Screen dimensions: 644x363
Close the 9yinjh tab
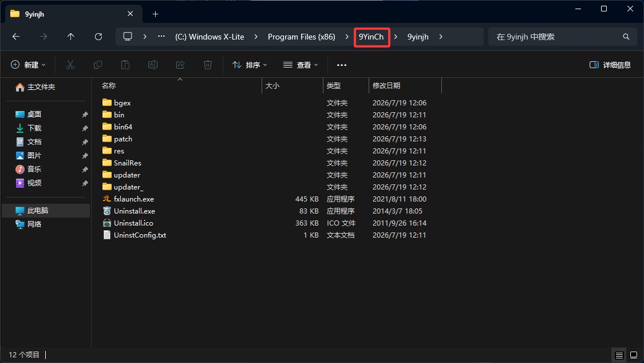(130, 14)
